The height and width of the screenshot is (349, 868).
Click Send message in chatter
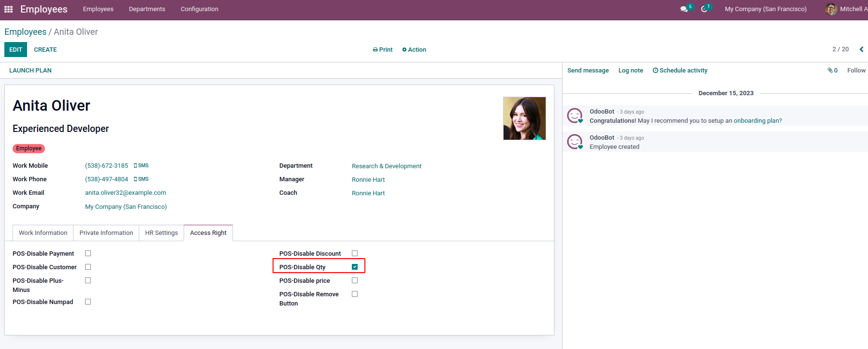pyautogui.click(x=588, y=71)
